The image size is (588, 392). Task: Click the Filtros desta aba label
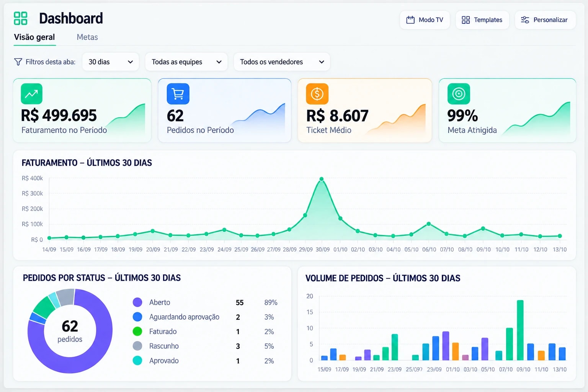point(51,62)
